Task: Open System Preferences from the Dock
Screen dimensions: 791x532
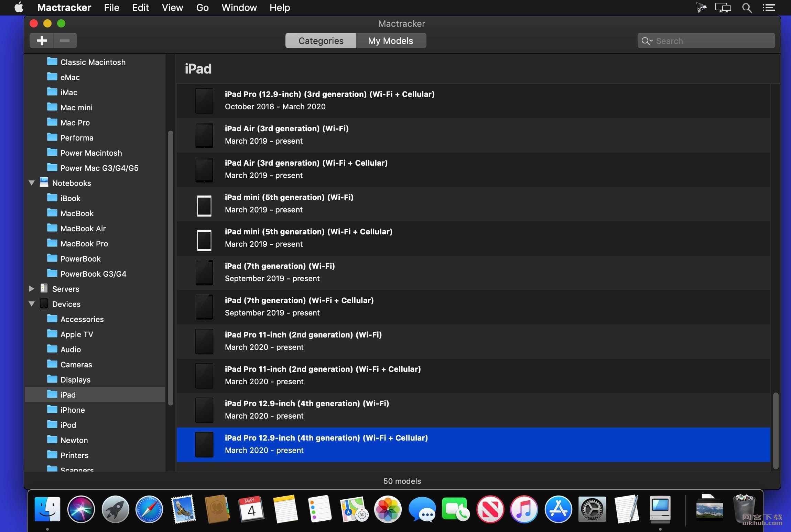Action: click(x=592, y=509)
